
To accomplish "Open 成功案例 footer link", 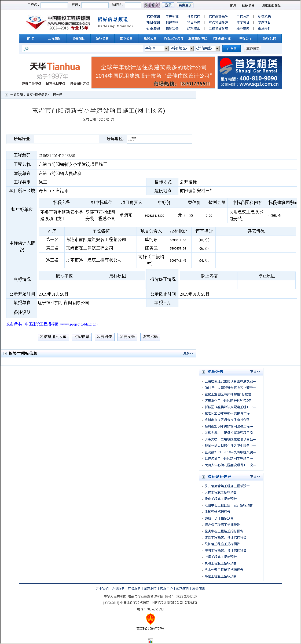I will (x=183, y=589).
